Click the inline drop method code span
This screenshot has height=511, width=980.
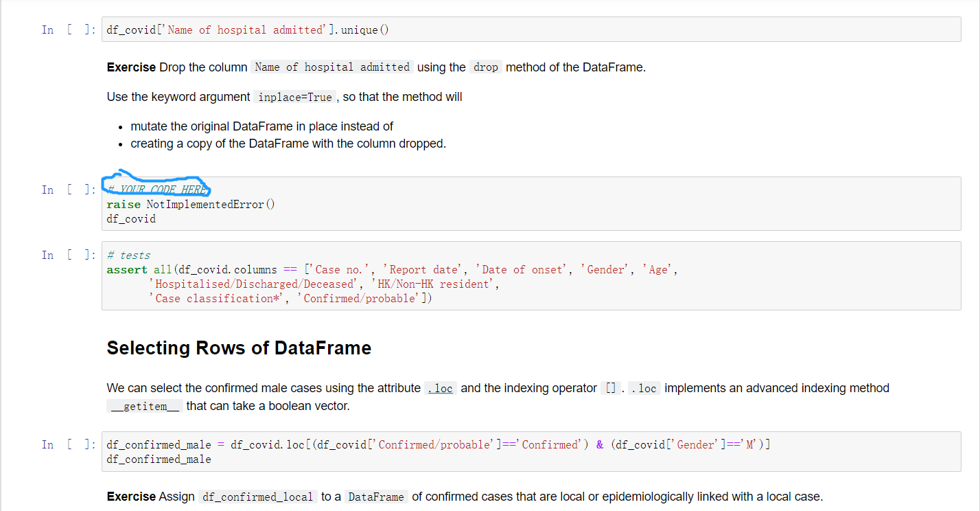tap(485, 67)
